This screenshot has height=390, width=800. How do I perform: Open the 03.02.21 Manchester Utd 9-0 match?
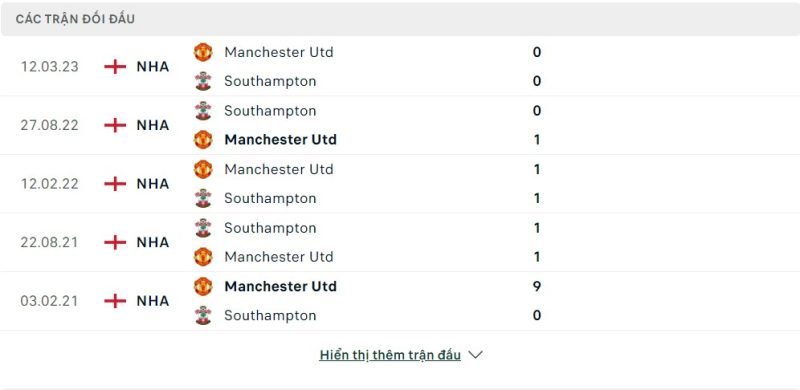click(x=400, y=301)
